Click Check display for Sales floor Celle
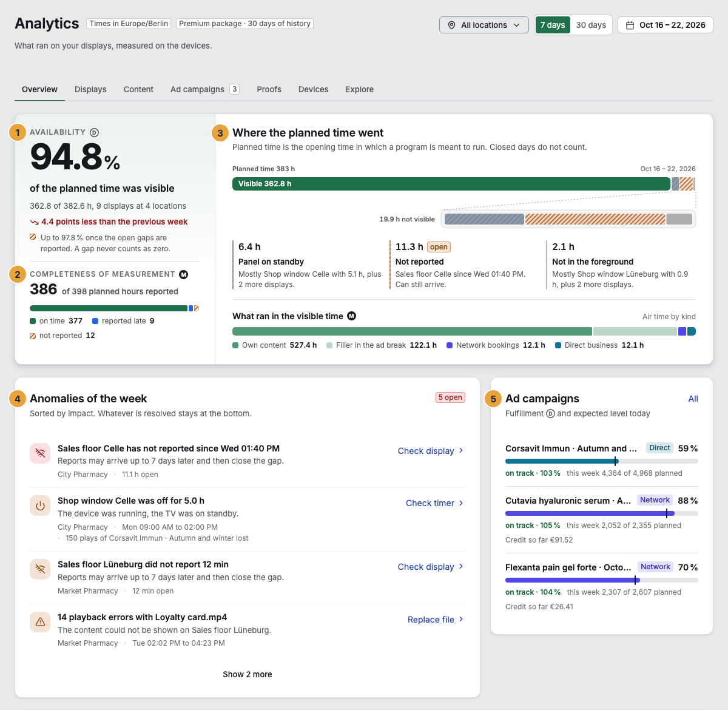The width and height of the screenshot is (728, 710). click(431, 451)
